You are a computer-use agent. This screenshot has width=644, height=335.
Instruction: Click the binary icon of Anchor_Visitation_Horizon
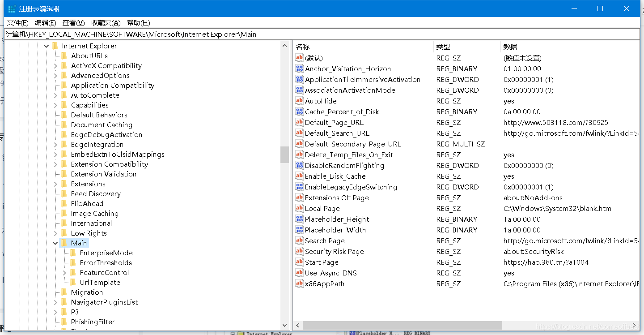[x=300, y=69]
